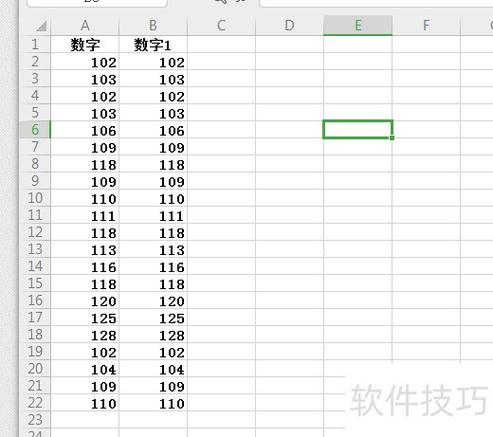Click cell A1 containing 数字
The image size is (493, 437).
tap(85, 44)
